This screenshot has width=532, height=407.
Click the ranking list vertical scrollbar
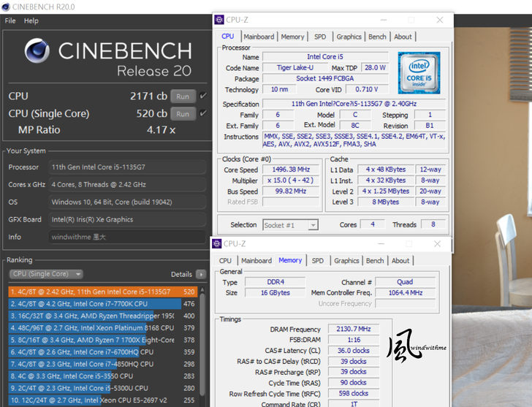(x=203, y=343)
